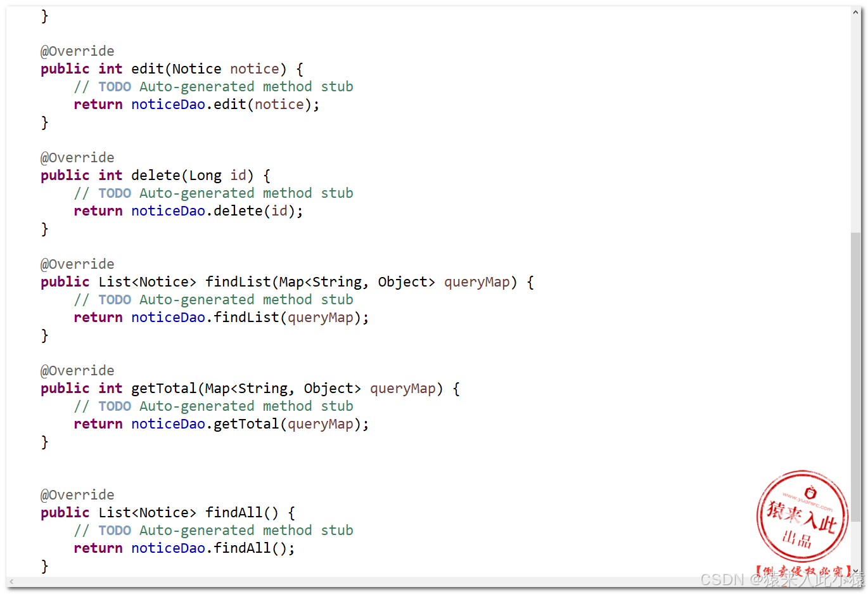The image size is (868, 594).
Task: Click the @Override annotation above the findList method
Action: point(78,264)
